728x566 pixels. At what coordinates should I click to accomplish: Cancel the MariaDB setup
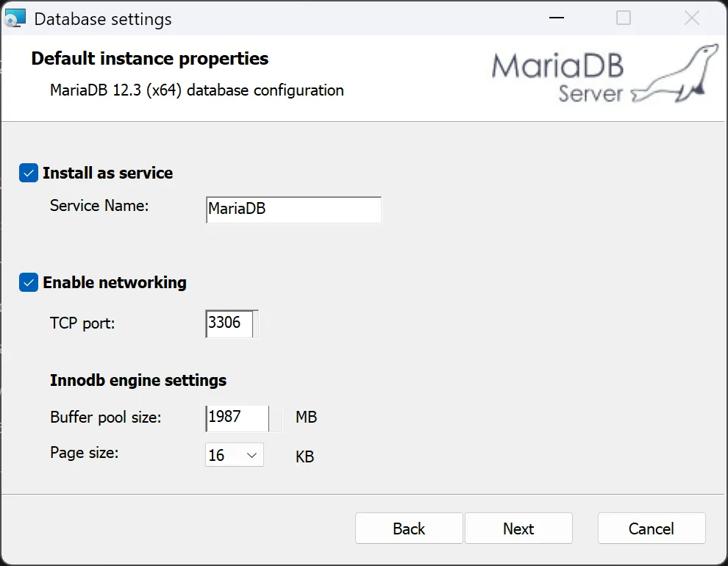tap(652, 528)
